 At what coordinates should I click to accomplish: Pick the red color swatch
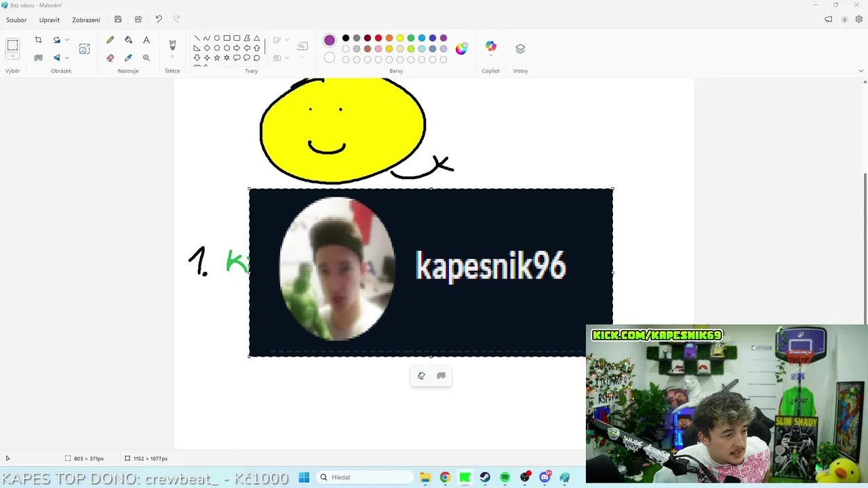[x=378, y=38]
